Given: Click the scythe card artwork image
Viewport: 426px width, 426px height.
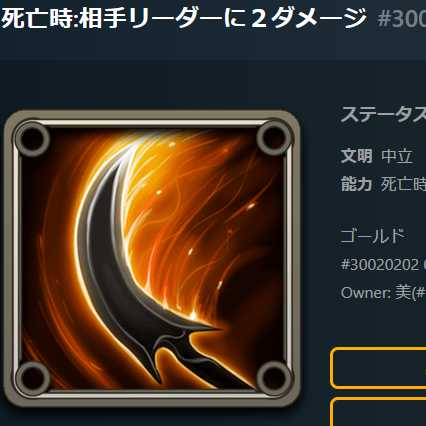Looking at the screenshot, I should pos(152,259).
